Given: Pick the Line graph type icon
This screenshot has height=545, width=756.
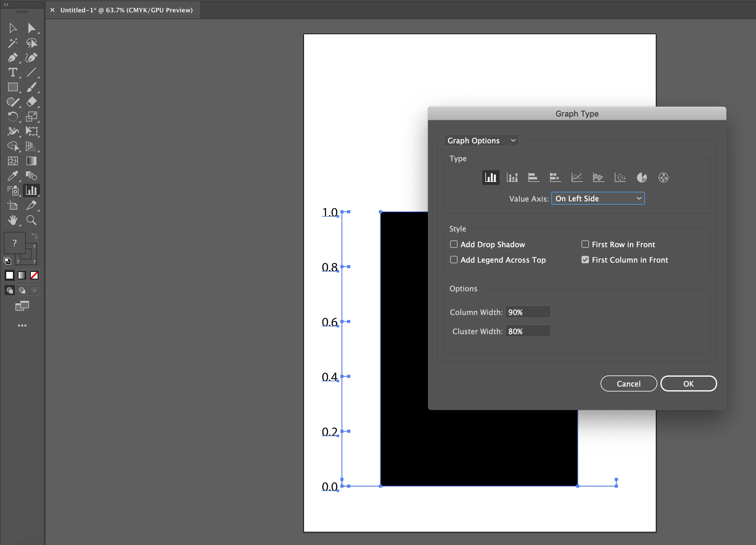Looking at the screenshot, I should point(577,178).
